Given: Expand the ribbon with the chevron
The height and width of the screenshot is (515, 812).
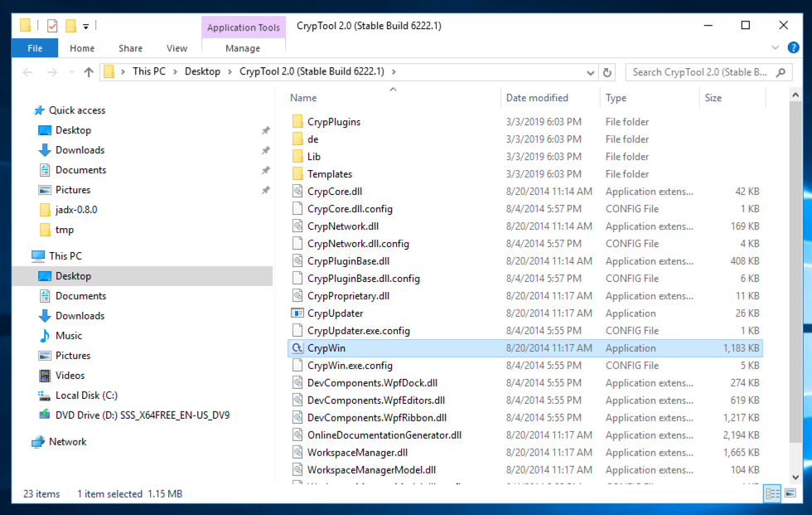Looking at the screenshot, I should coord(775,47).
